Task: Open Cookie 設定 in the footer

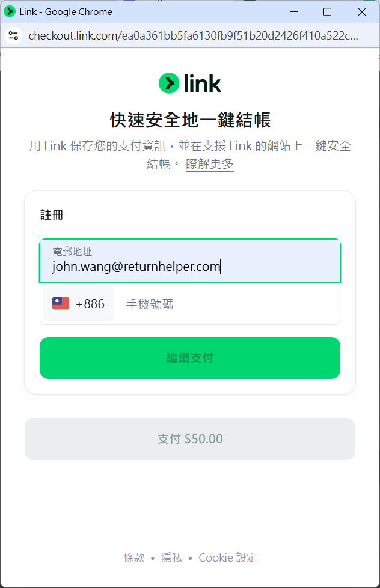Action: (x=227, y=557)
